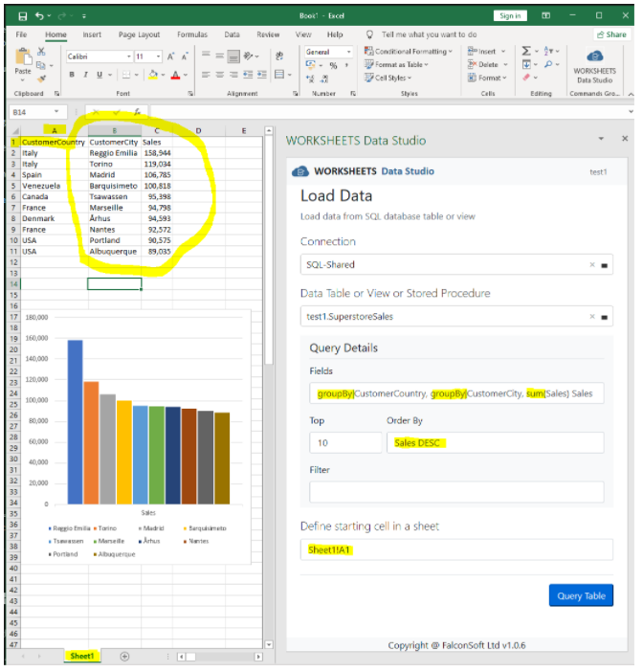The image size is (643, 672).
Task: Click the starting cell input Sheet1!A1
Action: 456,549
